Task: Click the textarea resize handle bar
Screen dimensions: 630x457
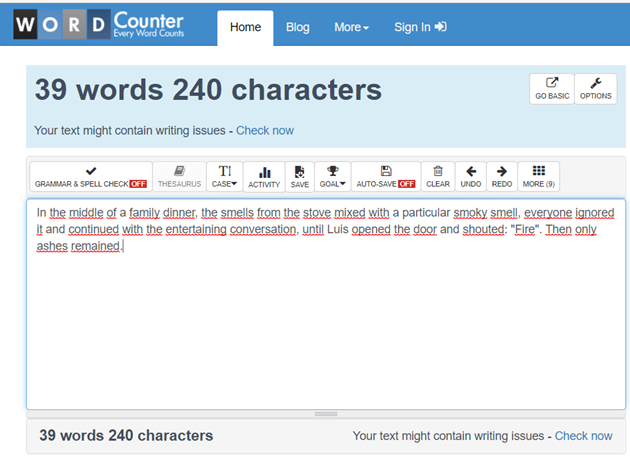Action: pyautogui.click(x=326, y=414)
